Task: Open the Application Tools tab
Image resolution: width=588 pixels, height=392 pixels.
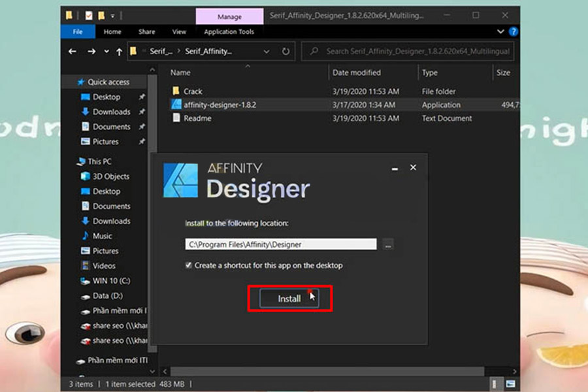Action: (229, 31)
